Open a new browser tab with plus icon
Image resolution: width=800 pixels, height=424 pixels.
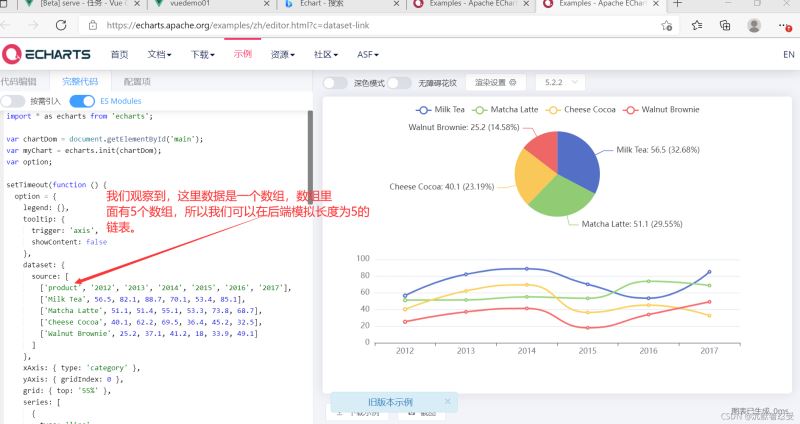point(678,4)
